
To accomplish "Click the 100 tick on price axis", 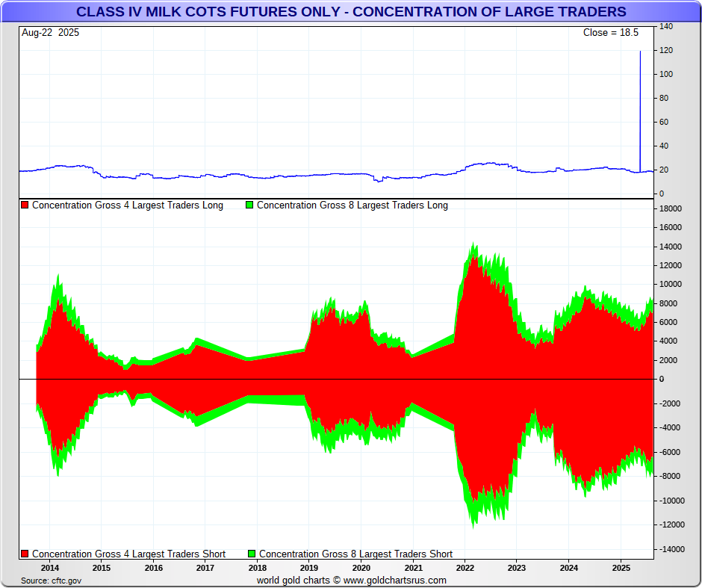I will tap(666, 74).
